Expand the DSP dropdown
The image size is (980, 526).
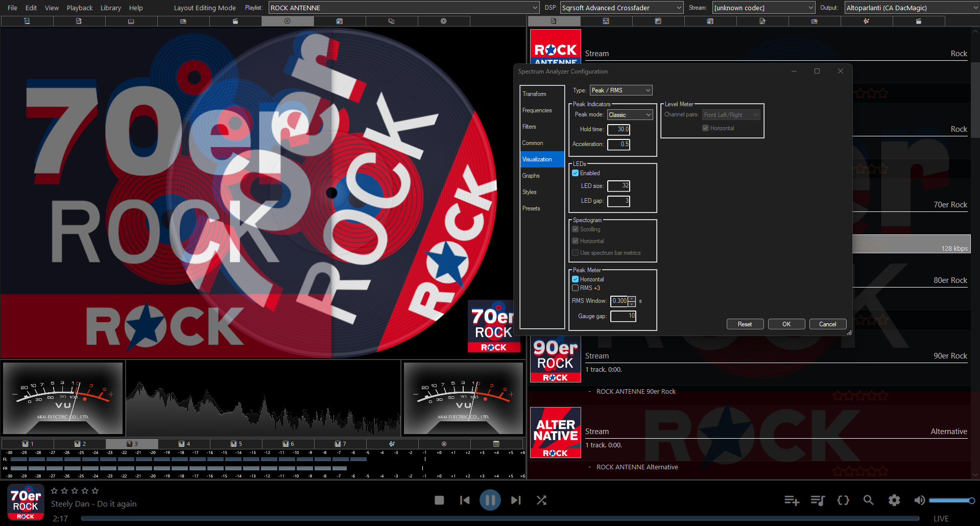622,8
